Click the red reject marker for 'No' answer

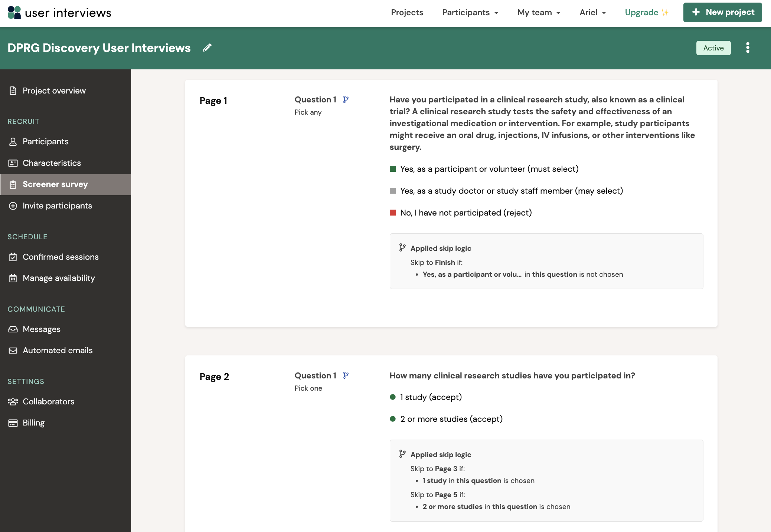393,213
